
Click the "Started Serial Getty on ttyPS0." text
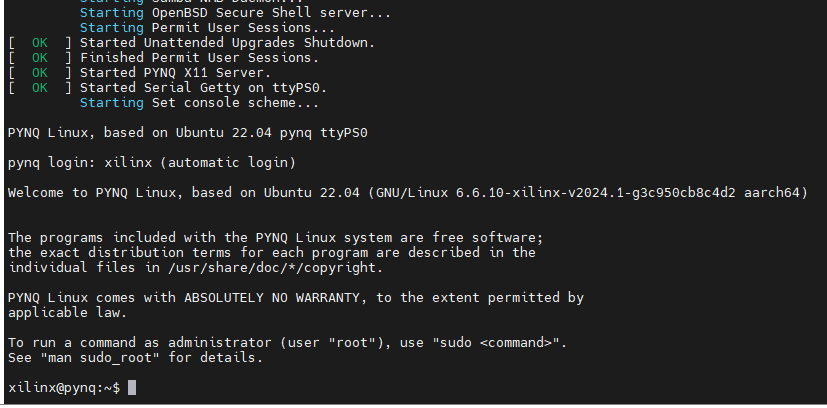[x=203, y=88]
